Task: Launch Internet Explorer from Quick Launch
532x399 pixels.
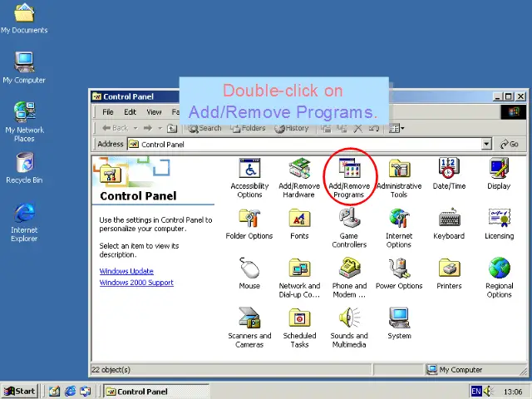Action: pyautogui.click(x=70, y=392)
